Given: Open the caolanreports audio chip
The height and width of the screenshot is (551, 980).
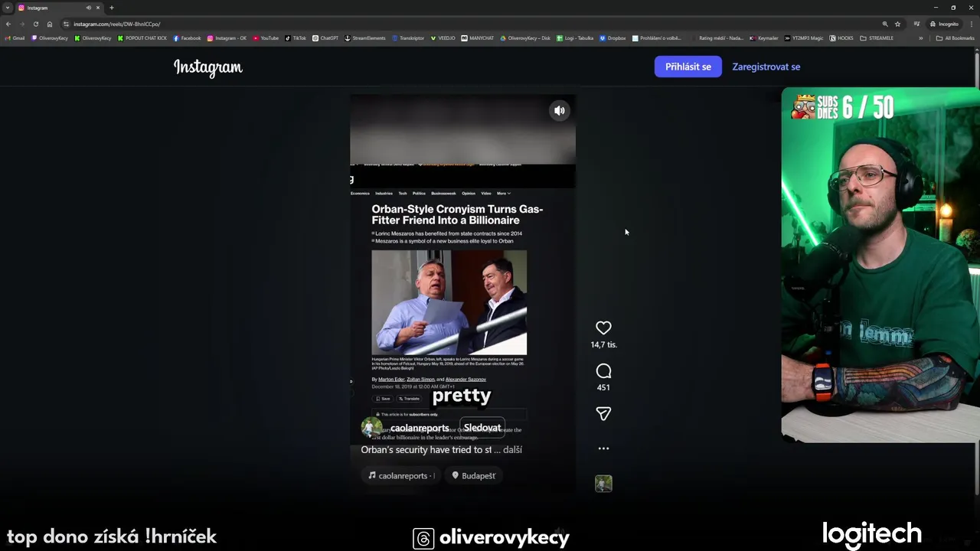Looking at the screenshot, I should pos(402,476).
